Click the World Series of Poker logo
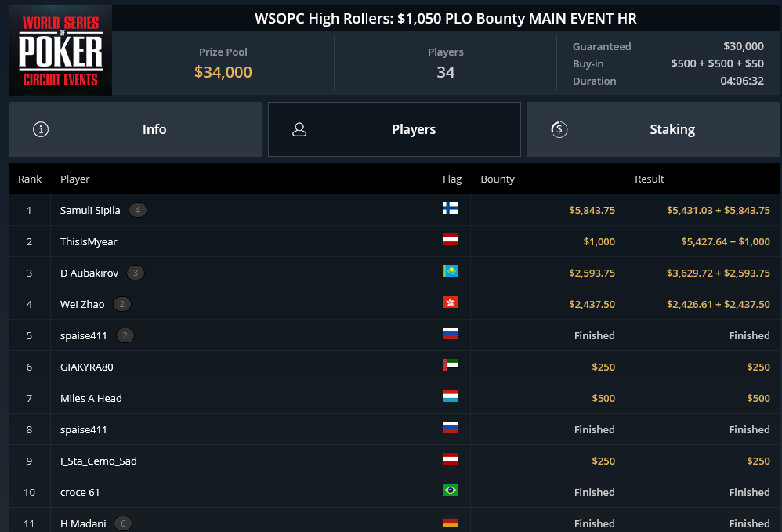Screen dimensions: 782x532 coord(60,50)
